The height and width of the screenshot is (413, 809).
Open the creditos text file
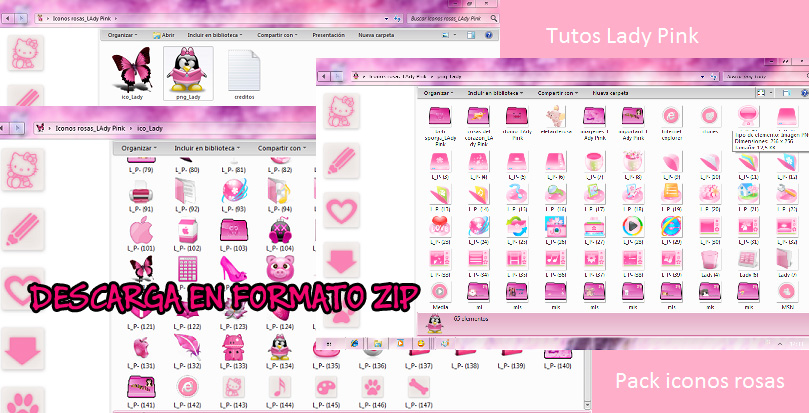click(244, 74)
